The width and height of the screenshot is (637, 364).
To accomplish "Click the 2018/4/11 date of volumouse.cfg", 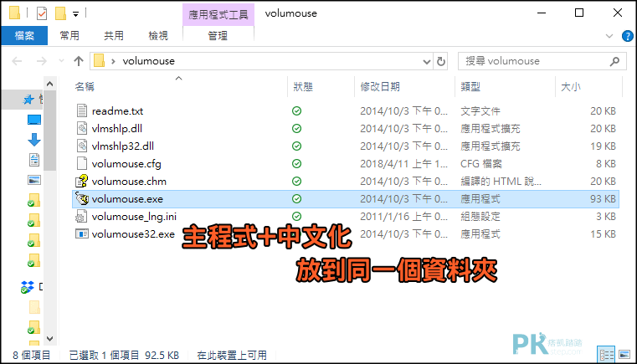I will [x=403, y=164].
